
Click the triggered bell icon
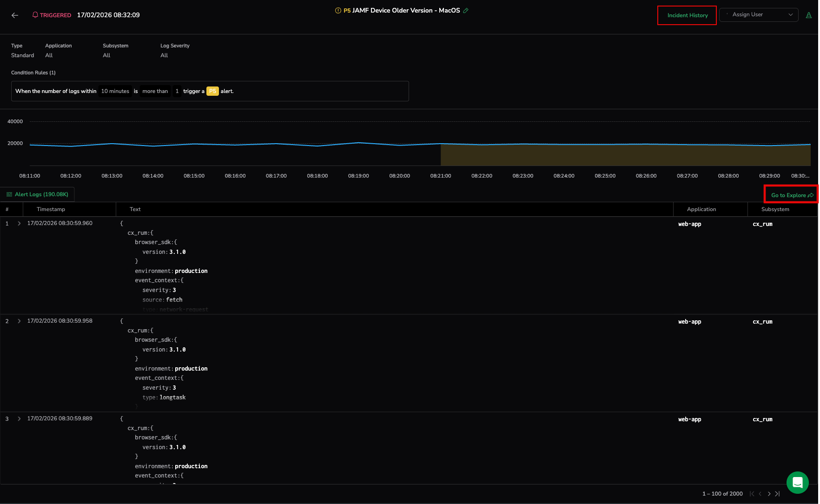pyautogui.click(x=35, y=15)
